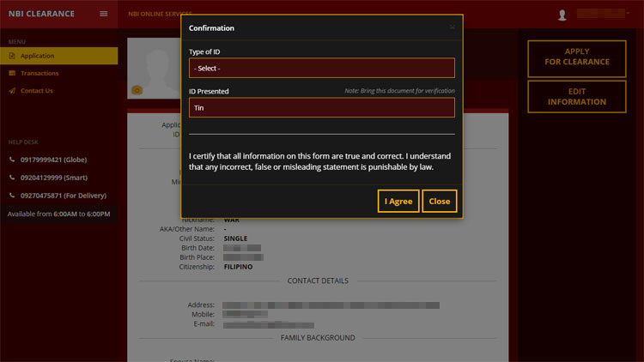Click the certification statement text
Image resolution: width=644 pixels, height=362 pixels.
tap(319, 162)
